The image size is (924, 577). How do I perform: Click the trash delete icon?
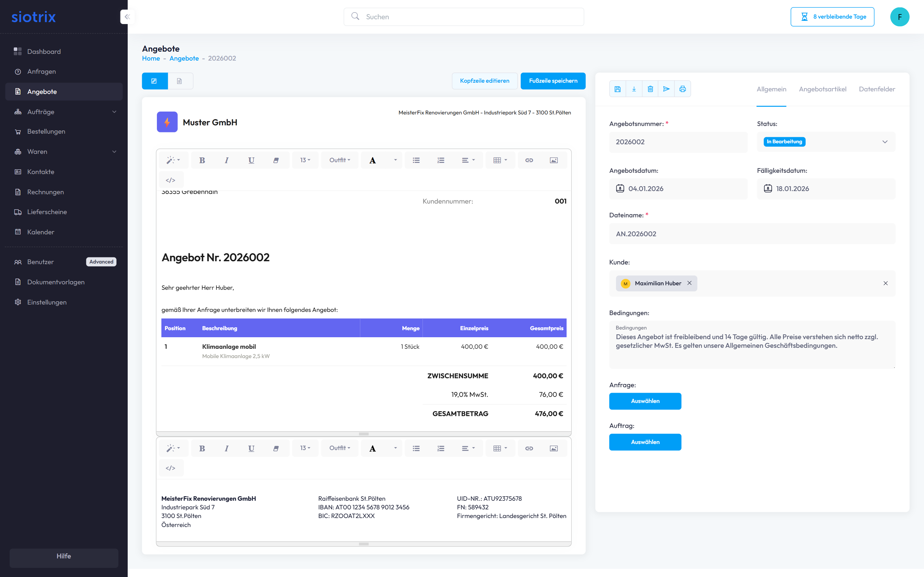tap(650, 89)
